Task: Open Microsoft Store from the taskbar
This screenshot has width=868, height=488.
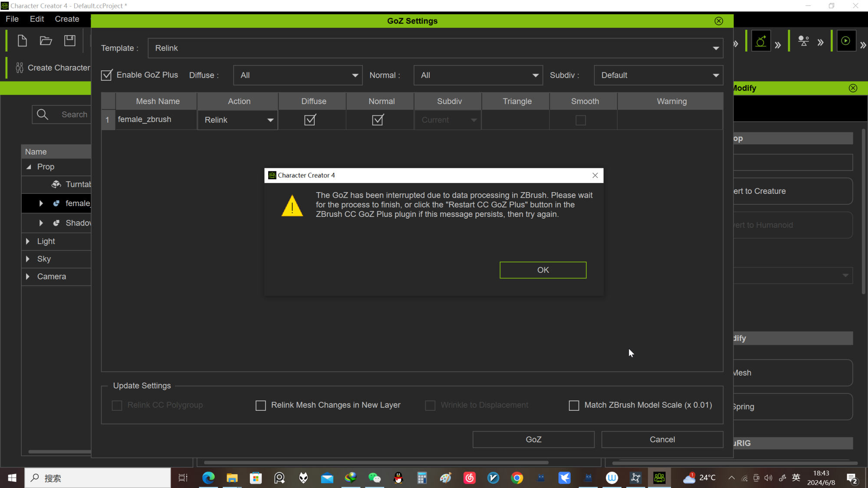Action: (256, 478)
